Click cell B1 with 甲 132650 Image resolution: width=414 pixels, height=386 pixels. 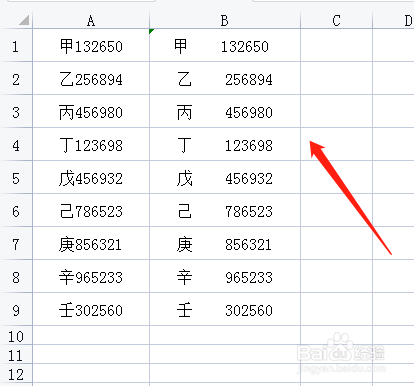225,45
